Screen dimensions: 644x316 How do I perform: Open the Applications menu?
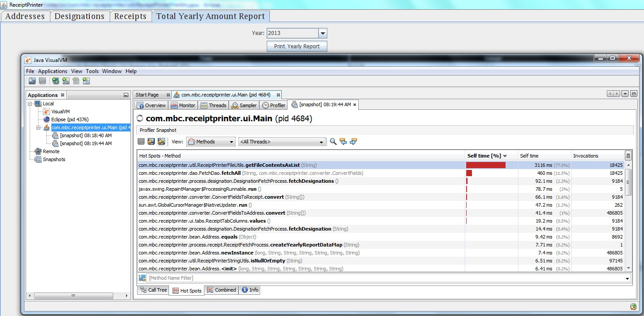pyautogui.click(x=53, y=71)
